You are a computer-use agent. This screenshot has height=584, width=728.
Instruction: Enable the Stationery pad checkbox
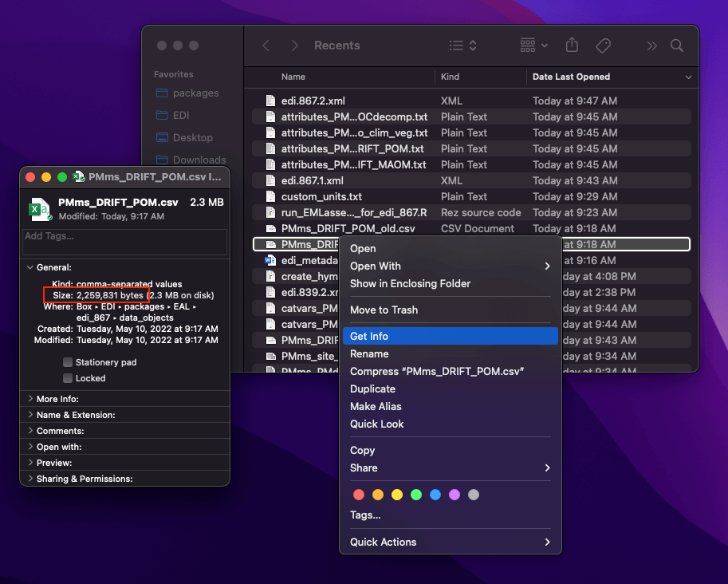click(x=68, y=362)
